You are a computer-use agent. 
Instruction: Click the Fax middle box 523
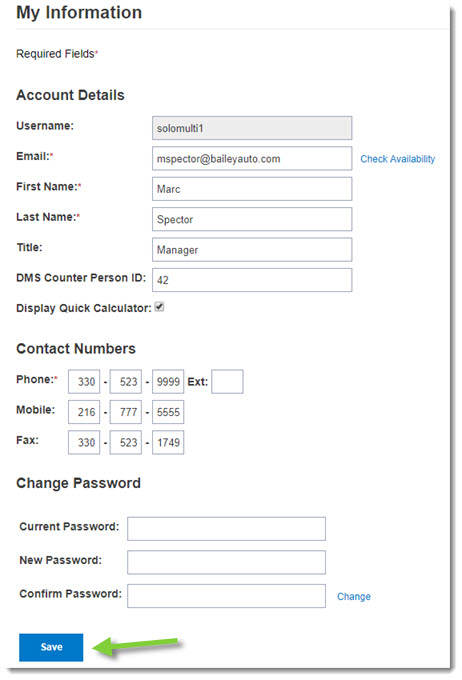(126, 442)
